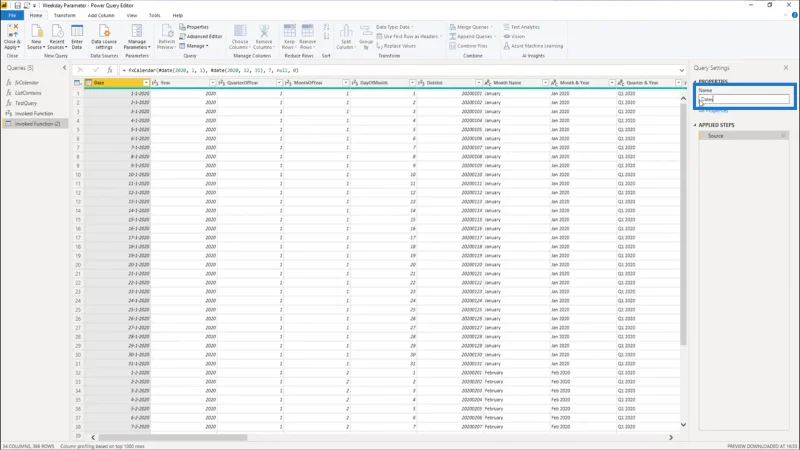Screen dimensions: 800x450
Task: Open Azure Machine Learning
Action: coord(533,46)
